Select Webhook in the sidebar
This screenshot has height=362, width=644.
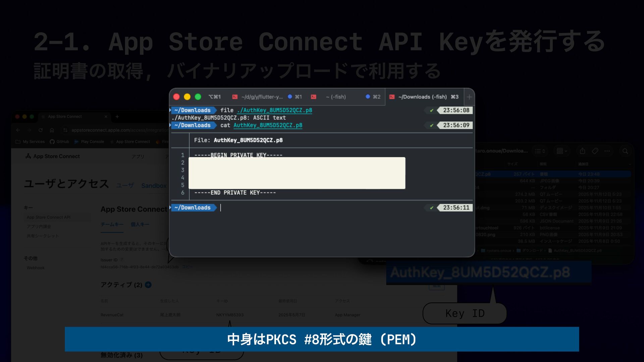click(36, 268)
